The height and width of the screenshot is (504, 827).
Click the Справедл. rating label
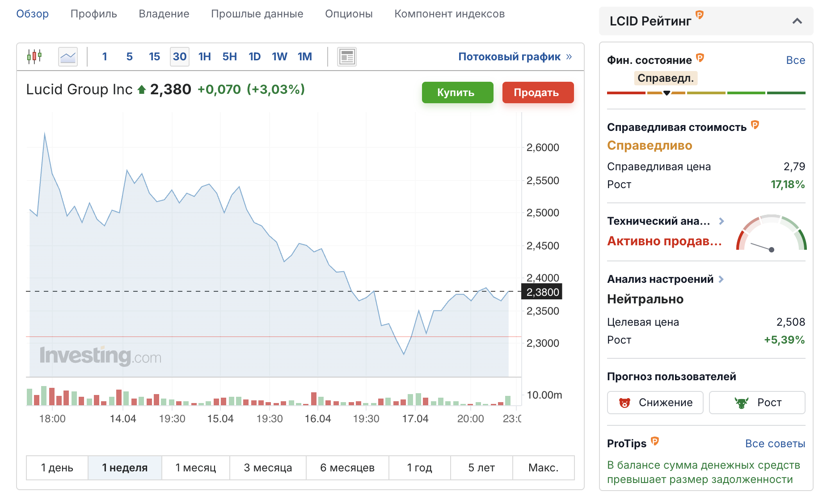666,78
